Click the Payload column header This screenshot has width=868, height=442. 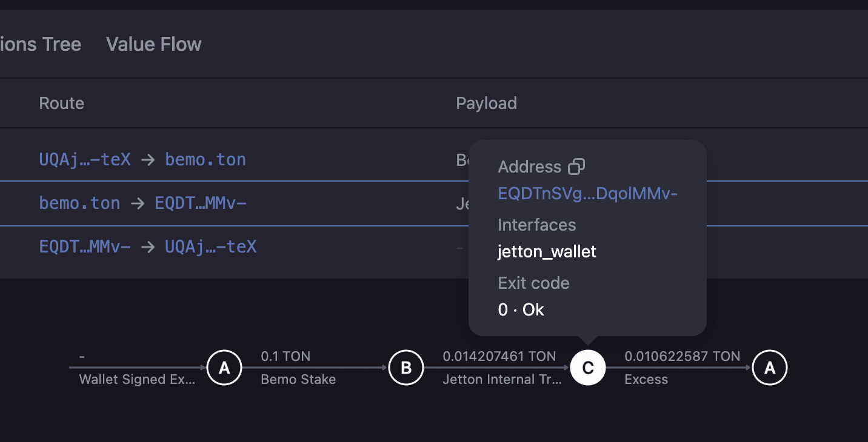tap(486, 103)
